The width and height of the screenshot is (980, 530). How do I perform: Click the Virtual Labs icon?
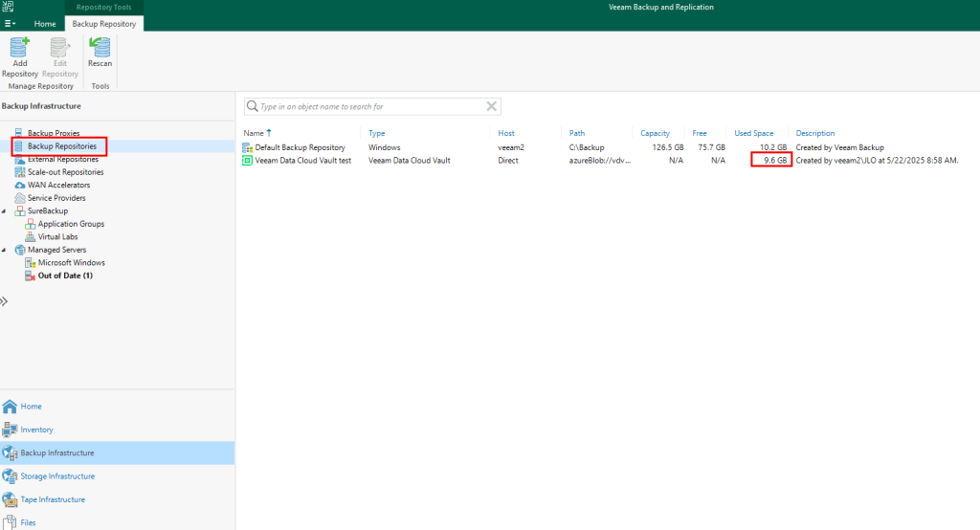30,237
